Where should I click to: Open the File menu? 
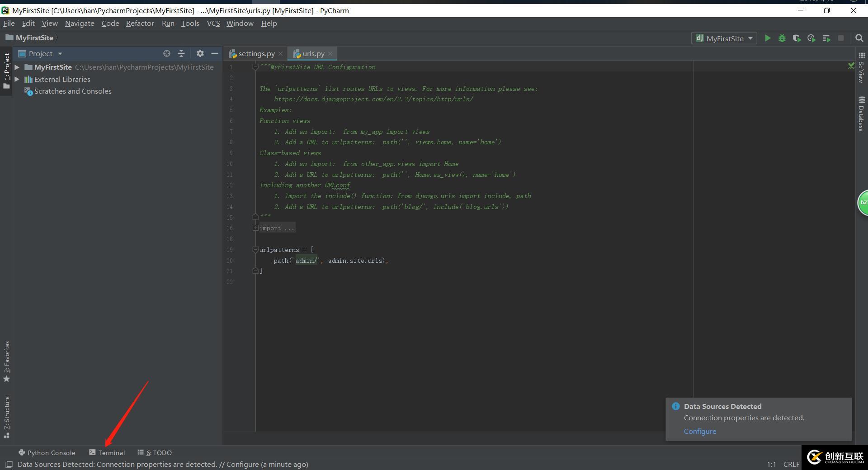click(x=9, y=24)
